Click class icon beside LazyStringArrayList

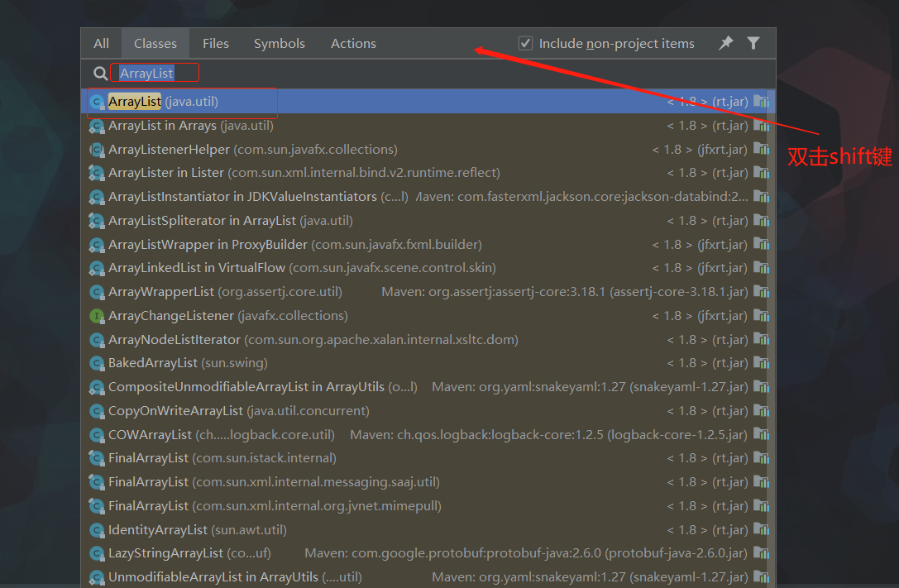tap(97, 553)
